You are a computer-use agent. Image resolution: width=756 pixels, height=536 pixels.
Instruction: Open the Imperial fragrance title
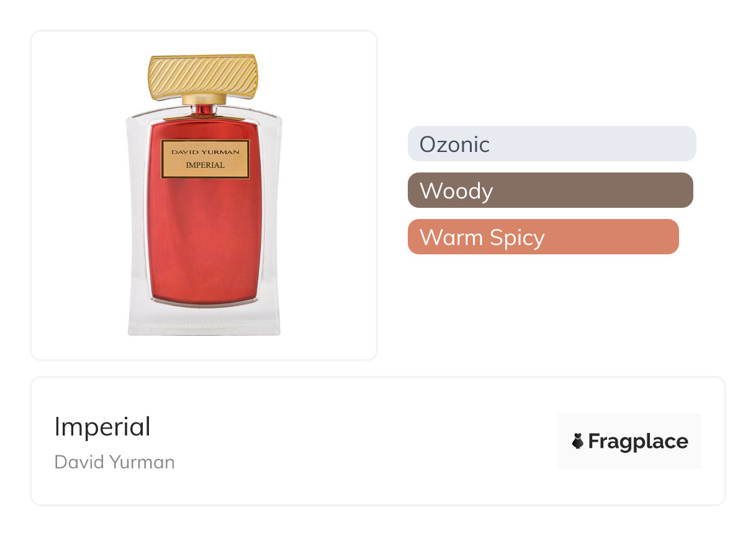102,427
